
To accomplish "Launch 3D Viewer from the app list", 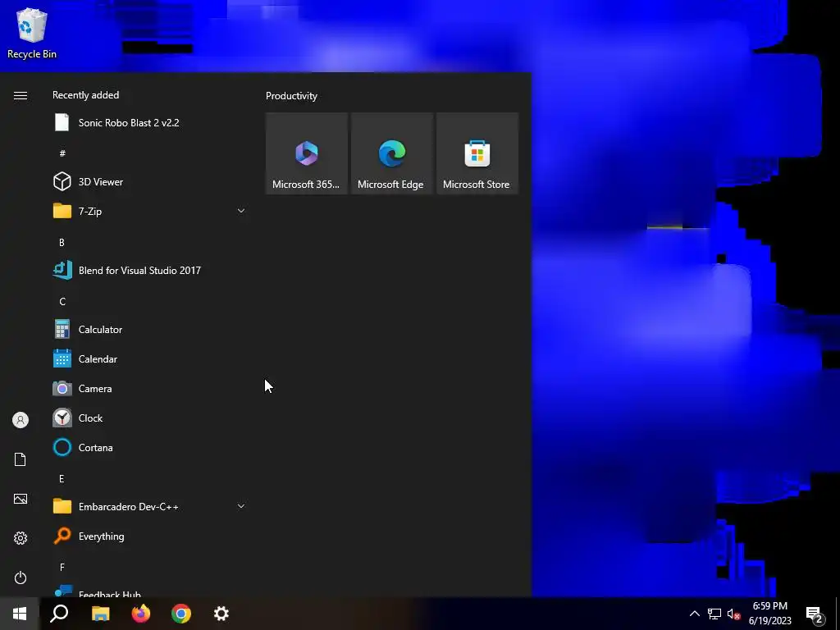I will click(x=150, y=181).
